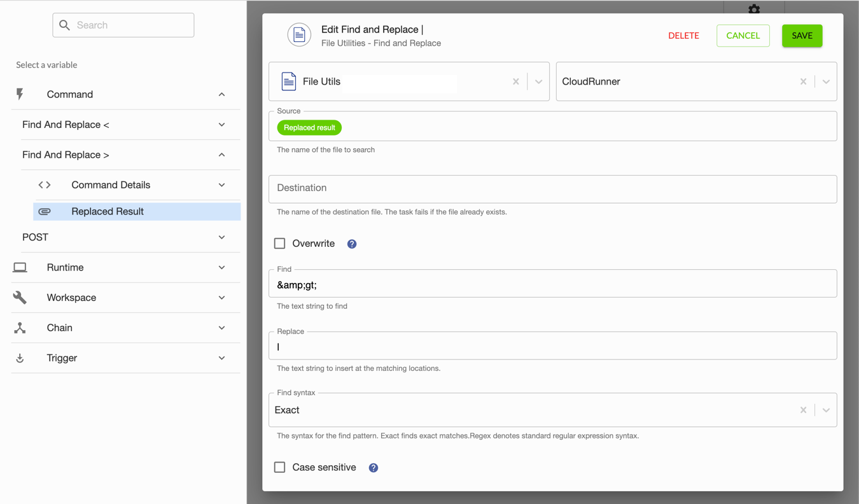Click the Workspace section label
Screen dimensions: 859x504
point(71,298)
